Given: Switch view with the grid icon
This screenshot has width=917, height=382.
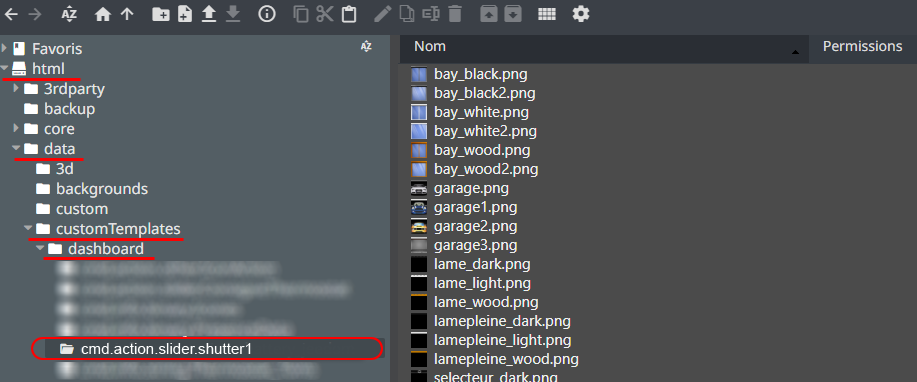Looking at the screenshot, I should tap(547, 14).
